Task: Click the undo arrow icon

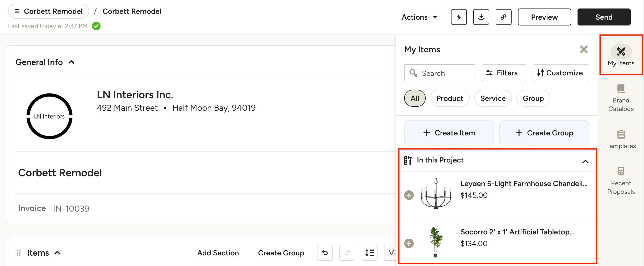Action: (325, 253)
